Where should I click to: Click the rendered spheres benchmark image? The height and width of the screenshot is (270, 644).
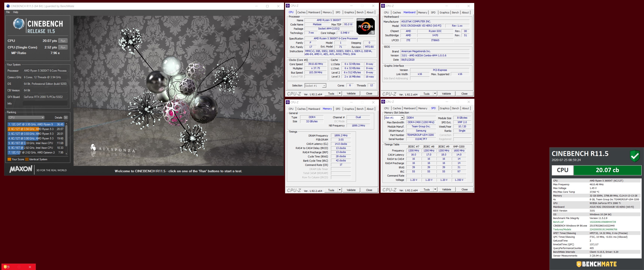(178, 91)
